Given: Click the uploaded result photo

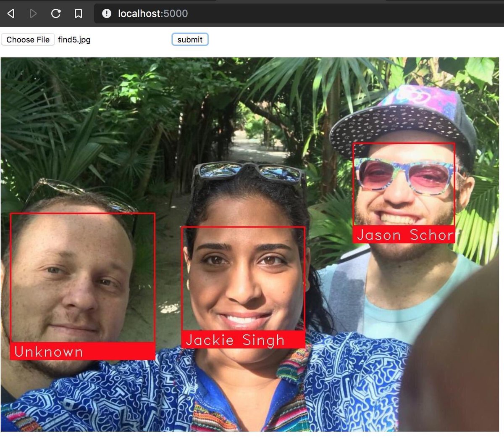Looking at the screenshot, I should click(x=250, y=244).
